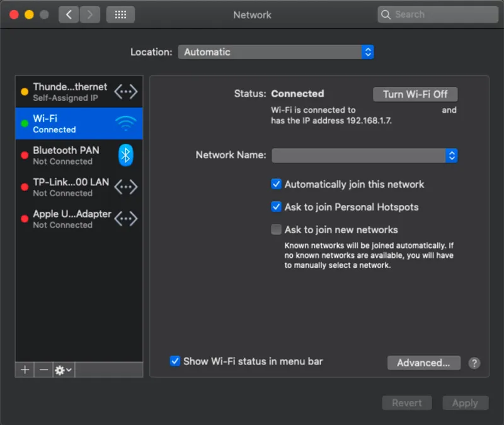
Task: Open the gear action menu
Action: coord(64,370)
